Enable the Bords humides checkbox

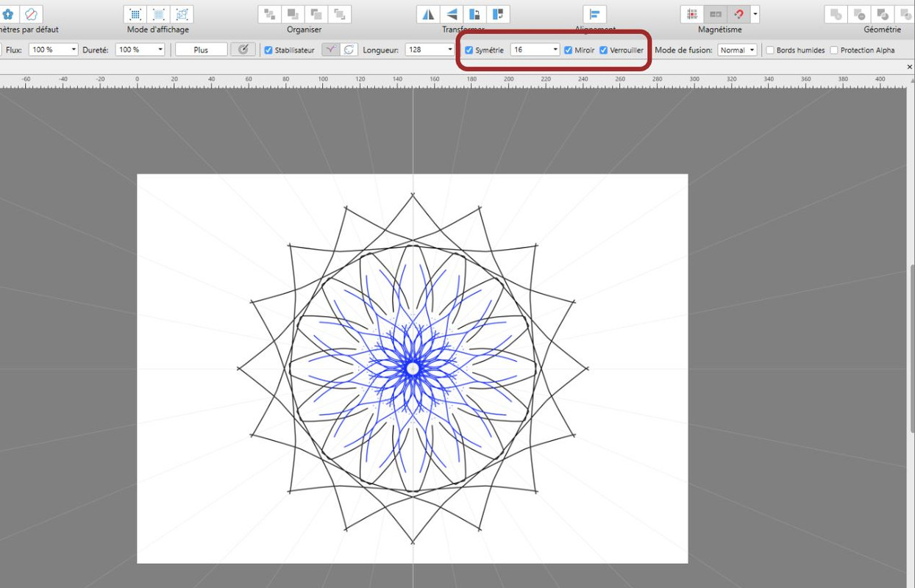[770, 50]
